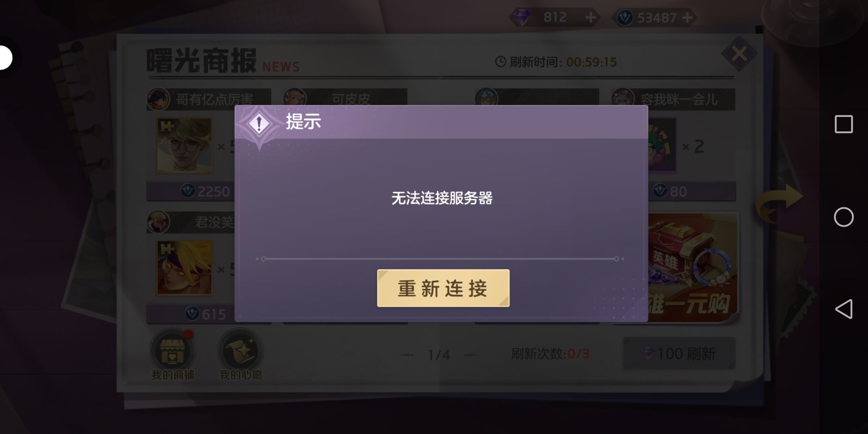The width and height of the screenshot is (868, 434).
Task: Add blue gem currency with plus
Action: (687, 18)
